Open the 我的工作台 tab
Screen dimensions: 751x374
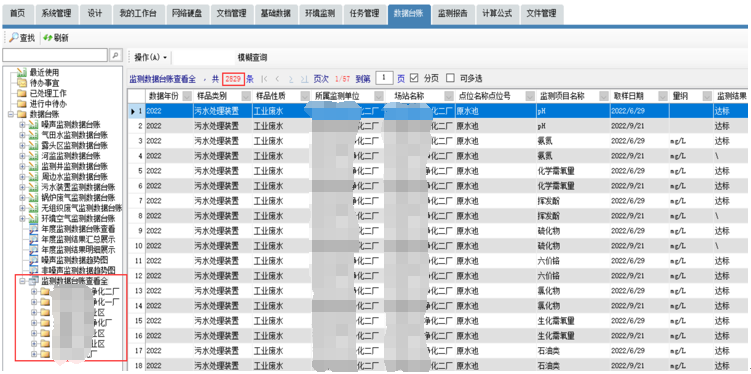click(138, 13)
